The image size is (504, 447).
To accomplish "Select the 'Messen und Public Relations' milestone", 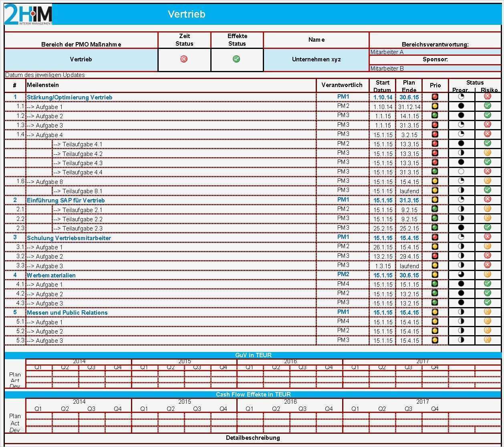I will point(67,313).
